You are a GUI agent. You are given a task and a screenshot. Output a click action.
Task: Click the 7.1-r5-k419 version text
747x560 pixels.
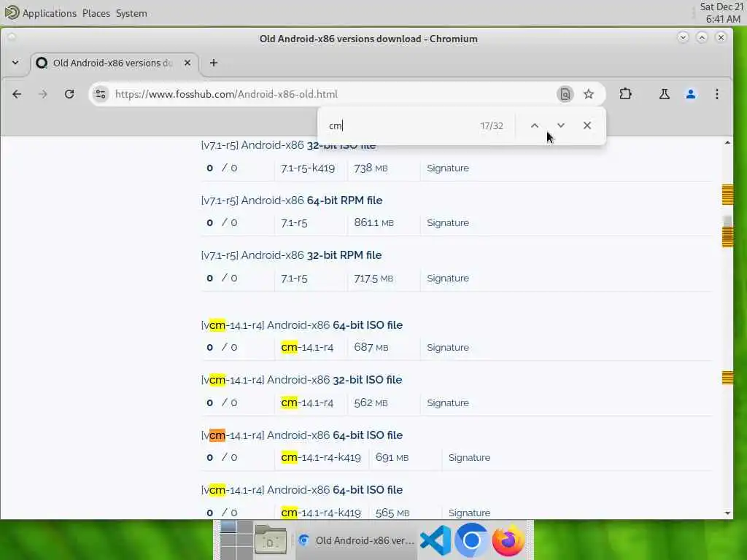(308, 168)
